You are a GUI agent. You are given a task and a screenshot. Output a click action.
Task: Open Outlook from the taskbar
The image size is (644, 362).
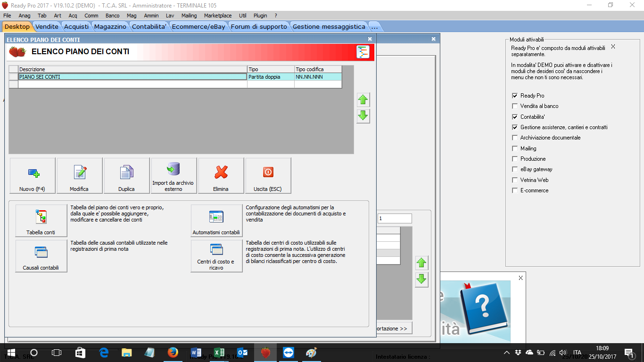242,353
